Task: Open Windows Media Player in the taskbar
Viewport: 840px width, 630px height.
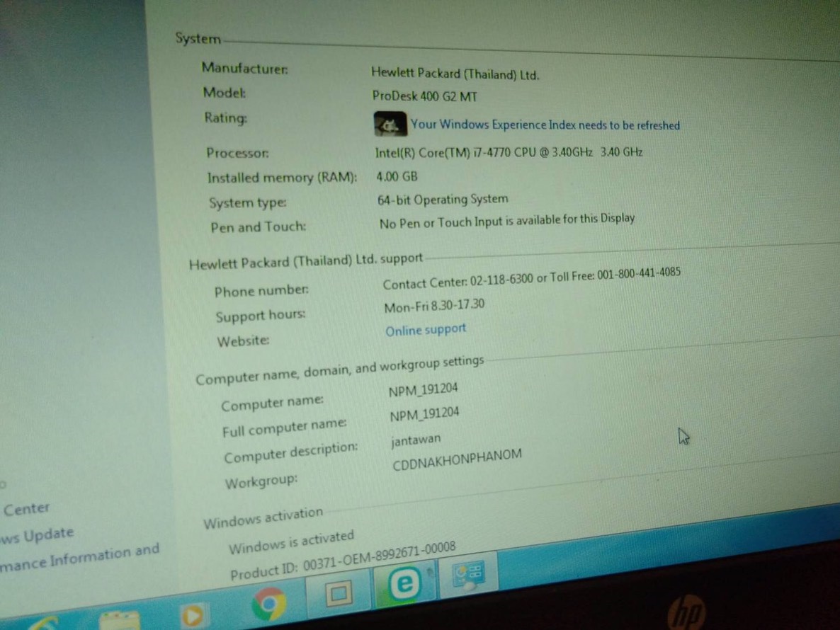Action: click(193, 616)
